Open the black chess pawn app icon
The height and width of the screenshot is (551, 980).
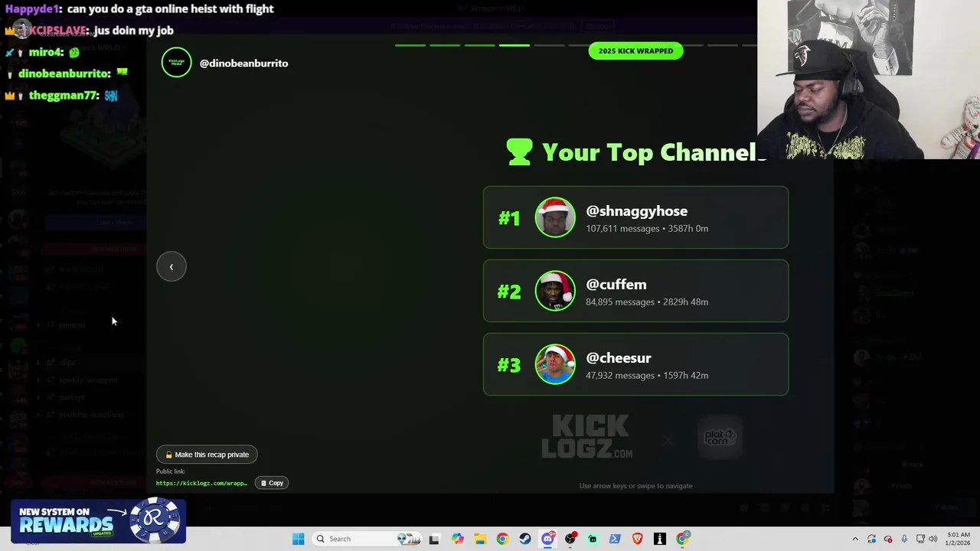coord(660,539)
